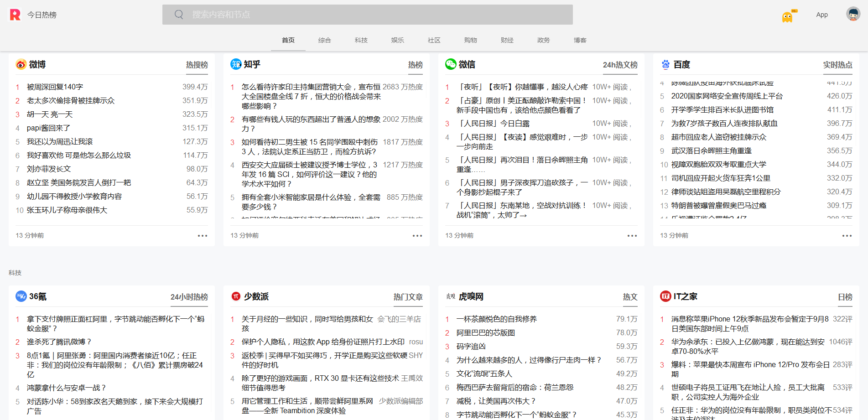Click the 36氪 logo icon

tap(21, 296)
